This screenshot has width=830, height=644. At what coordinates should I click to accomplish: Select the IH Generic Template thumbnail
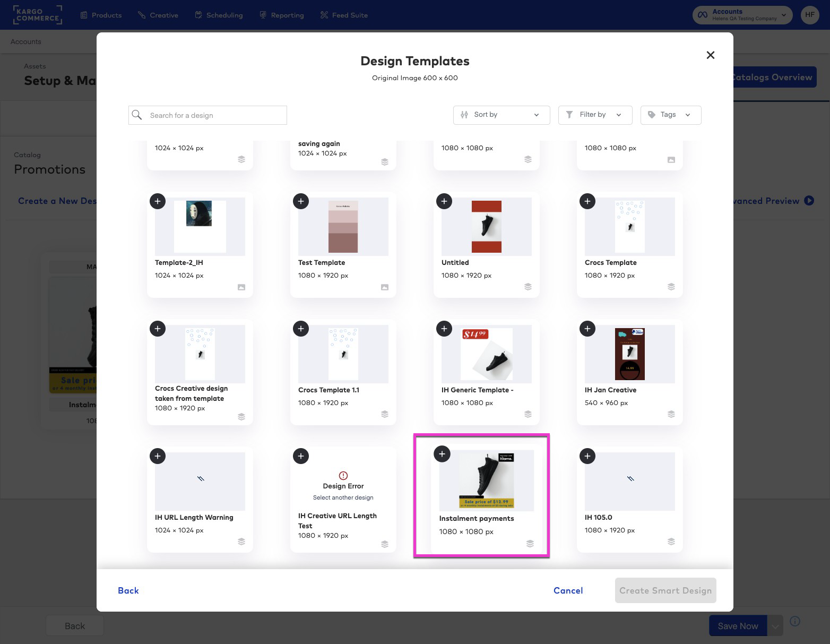(x=487, y=354)
